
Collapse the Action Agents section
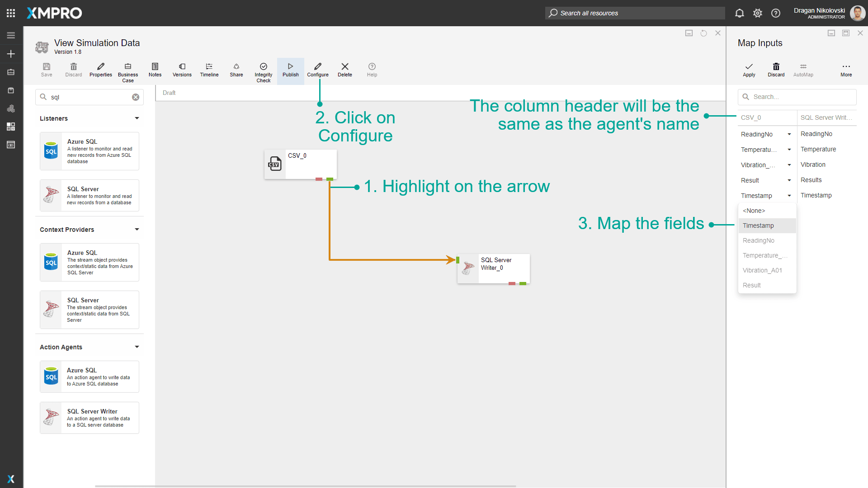click(137, 347)
